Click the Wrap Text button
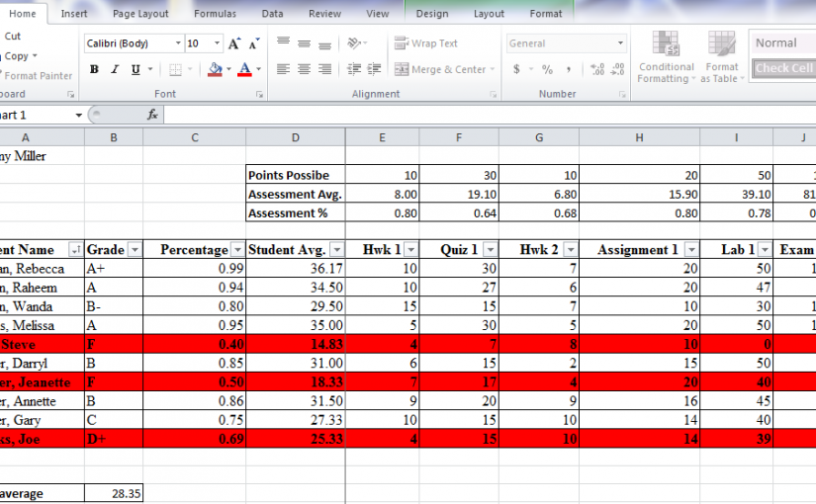816x504 pixels. (x=426, y=43)
